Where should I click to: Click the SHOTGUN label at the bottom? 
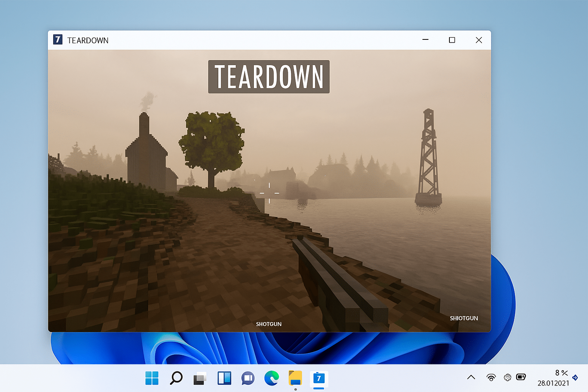[x=269, y=324]
